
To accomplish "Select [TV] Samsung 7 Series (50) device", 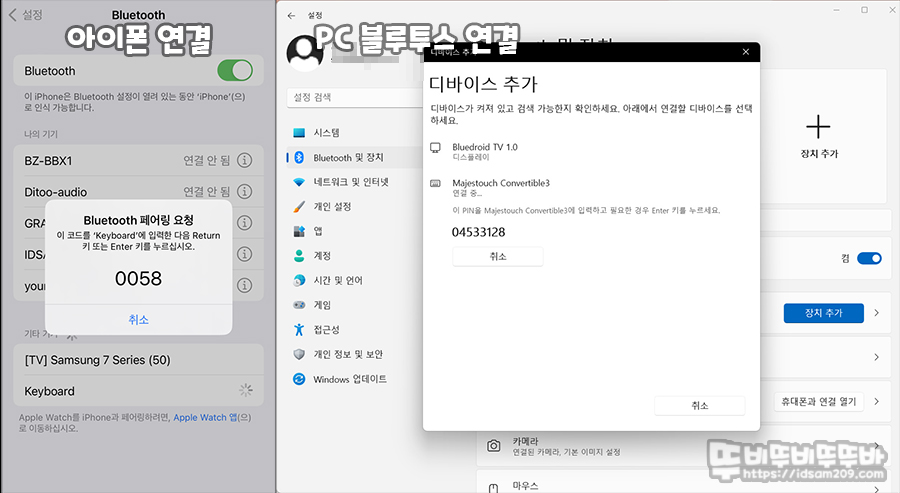I will point(138,360).
